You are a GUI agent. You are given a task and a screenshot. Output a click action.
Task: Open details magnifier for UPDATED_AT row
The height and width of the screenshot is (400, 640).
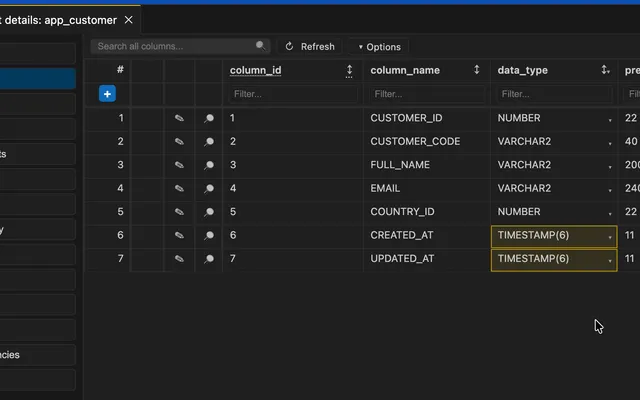(x=209, y=259)
